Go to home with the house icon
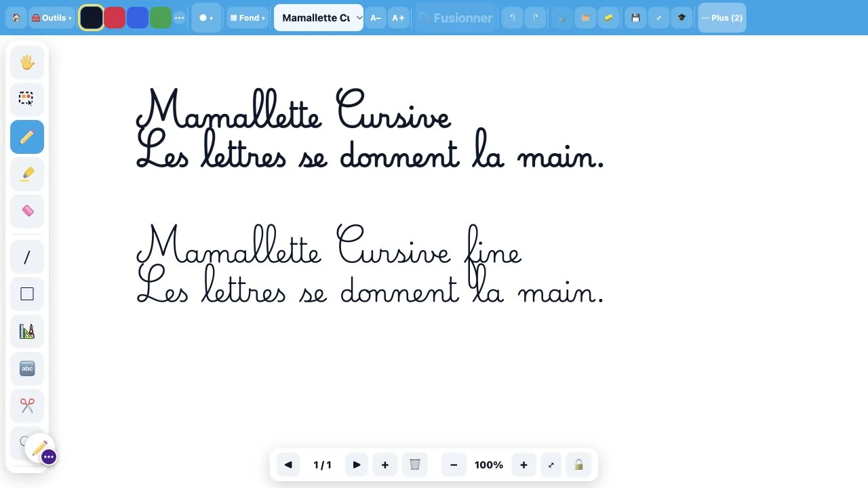The height and width of the screenshot is (488, 868). click(x=16, y=18)
